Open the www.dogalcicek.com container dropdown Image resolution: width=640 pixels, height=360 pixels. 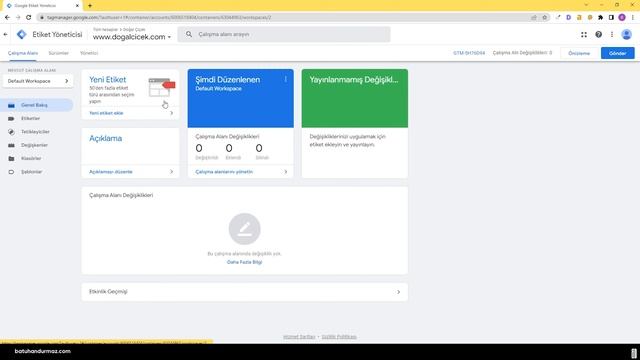coord(131,37)
